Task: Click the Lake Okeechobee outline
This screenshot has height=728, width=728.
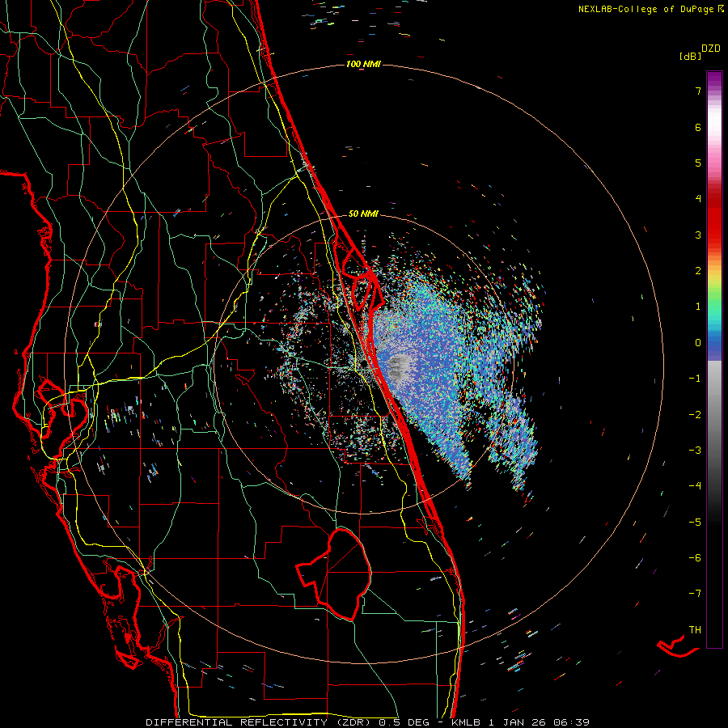Action: click(334, 574)
